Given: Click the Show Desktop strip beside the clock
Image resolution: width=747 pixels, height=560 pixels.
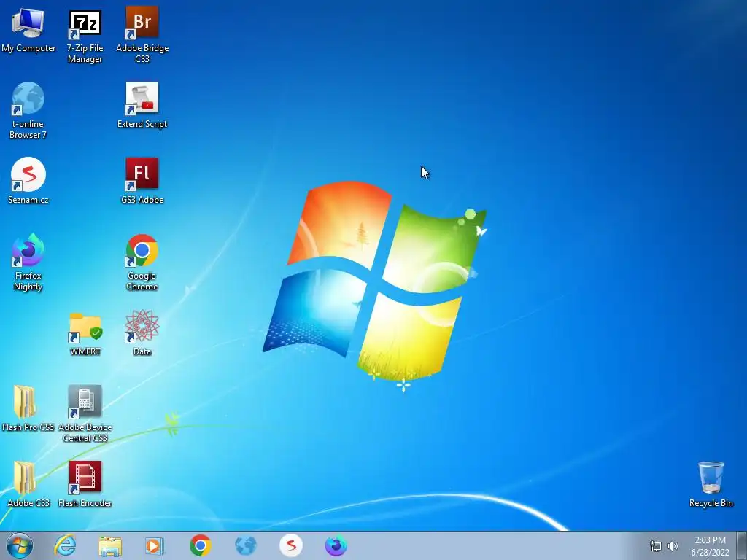Looking at the screenshot, I should point(742,545).
